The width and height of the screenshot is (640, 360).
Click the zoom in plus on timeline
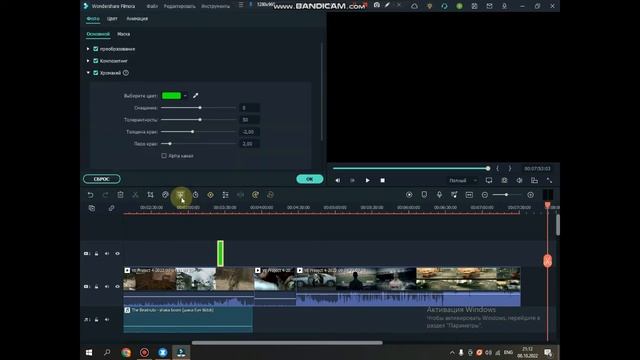tap(530, 195)
